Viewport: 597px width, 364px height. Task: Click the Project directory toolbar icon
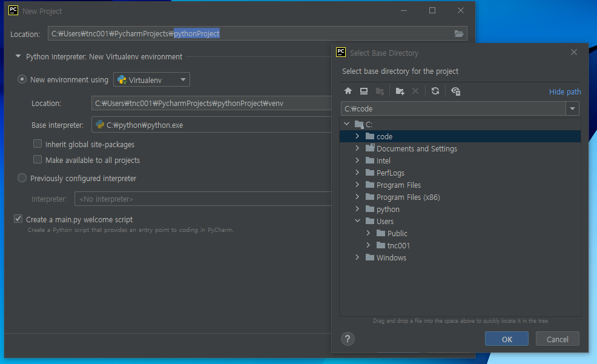[380, 91]
